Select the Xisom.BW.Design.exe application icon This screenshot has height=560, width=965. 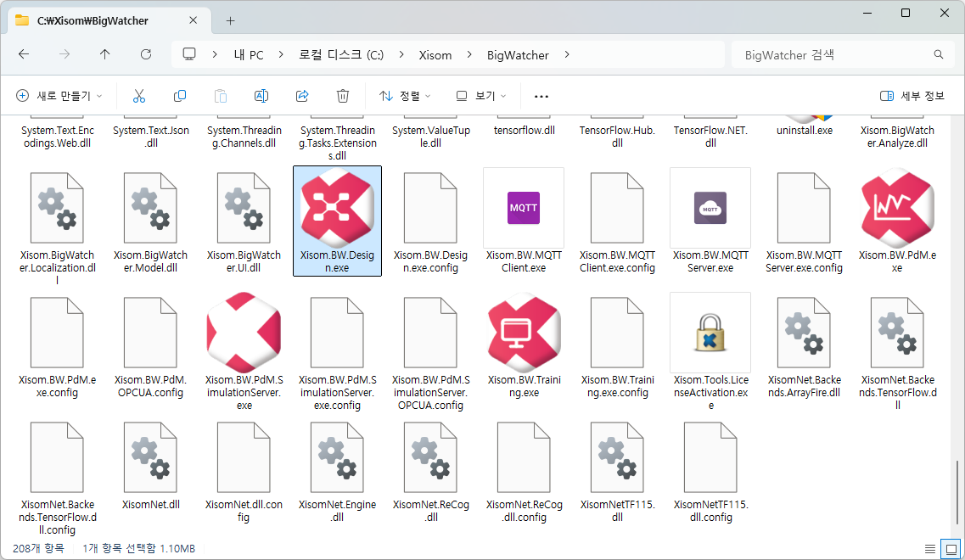click(337, 208)
